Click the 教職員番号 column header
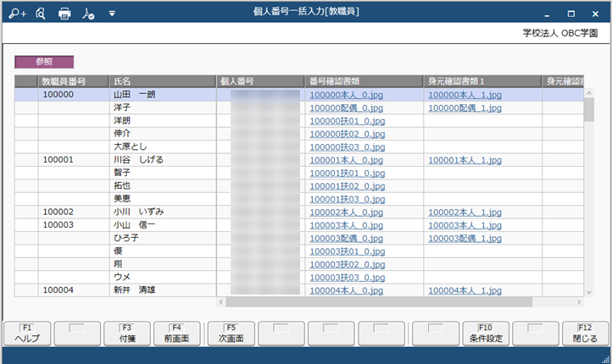This screenshot has height=364, width=612. 74,81
